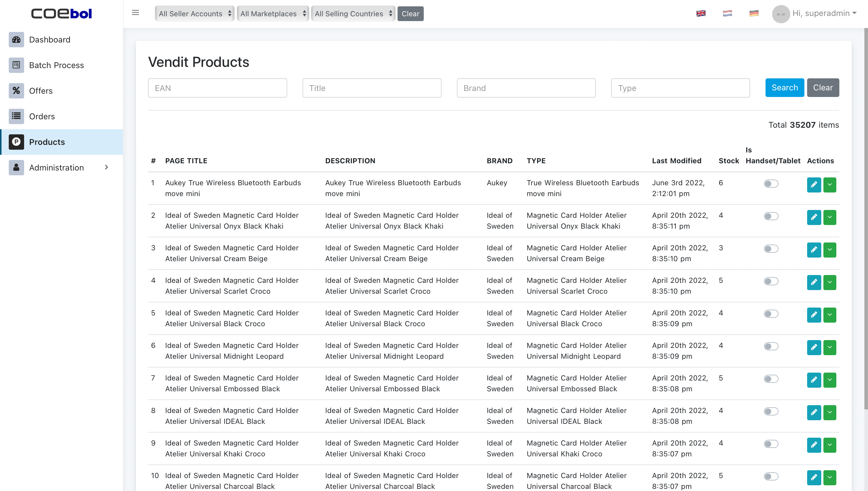This screenshot has width=868, height=491.
Task: Go to Offers in sidebar
Action: pyautogui.click(x=62, y=91)
